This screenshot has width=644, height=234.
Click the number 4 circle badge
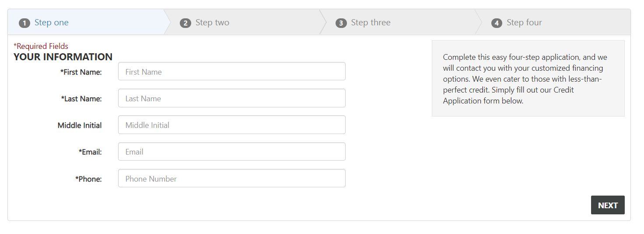[497, 23]
